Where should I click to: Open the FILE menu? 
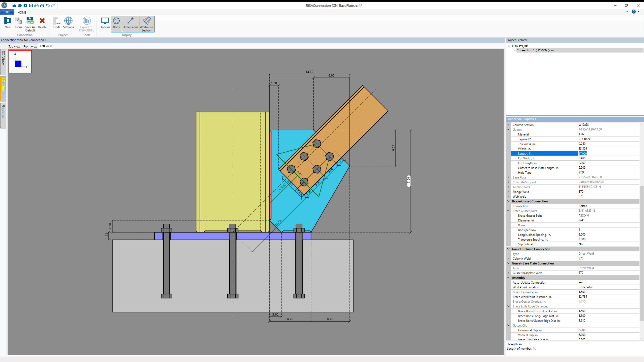[7, 12]
